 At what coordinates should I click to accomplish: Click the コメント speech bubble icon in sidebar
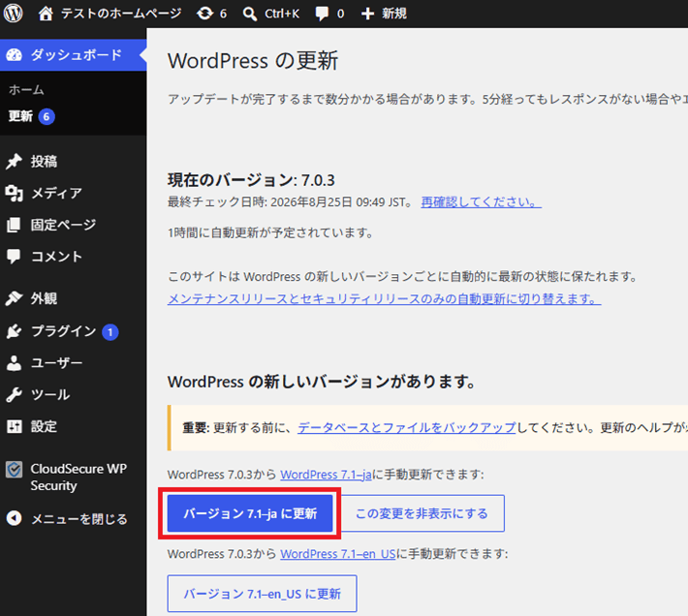point(14,257)
